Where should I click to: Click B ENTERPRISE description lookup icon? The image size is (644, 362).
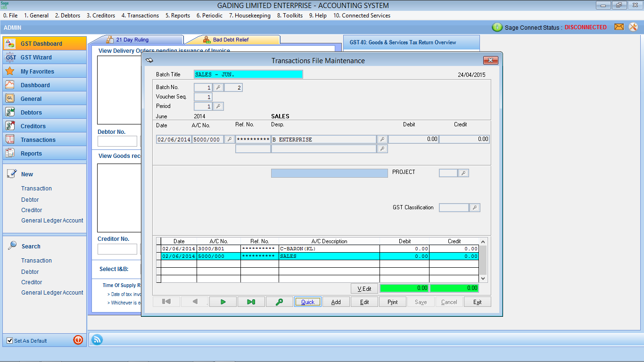[382, 140]
